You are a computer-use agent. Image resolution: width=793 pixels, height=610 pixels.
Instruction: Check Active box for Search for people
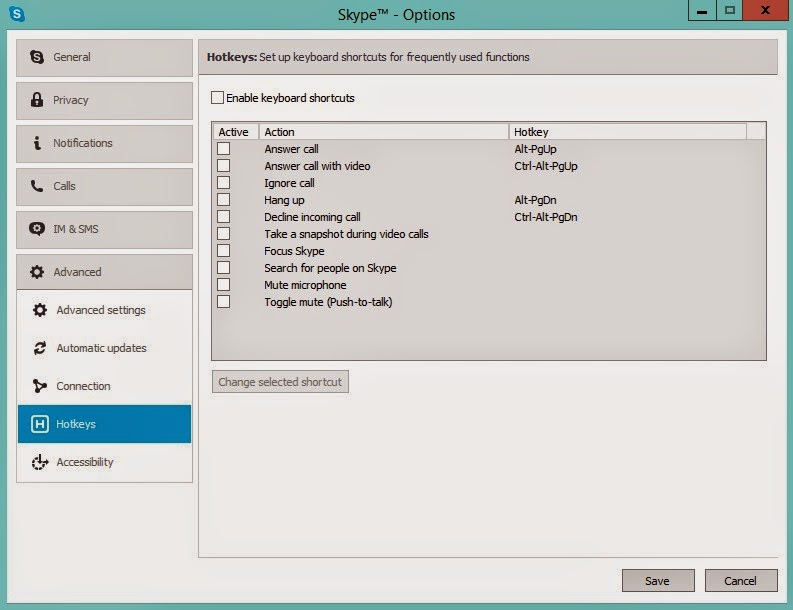pos(224,268)
